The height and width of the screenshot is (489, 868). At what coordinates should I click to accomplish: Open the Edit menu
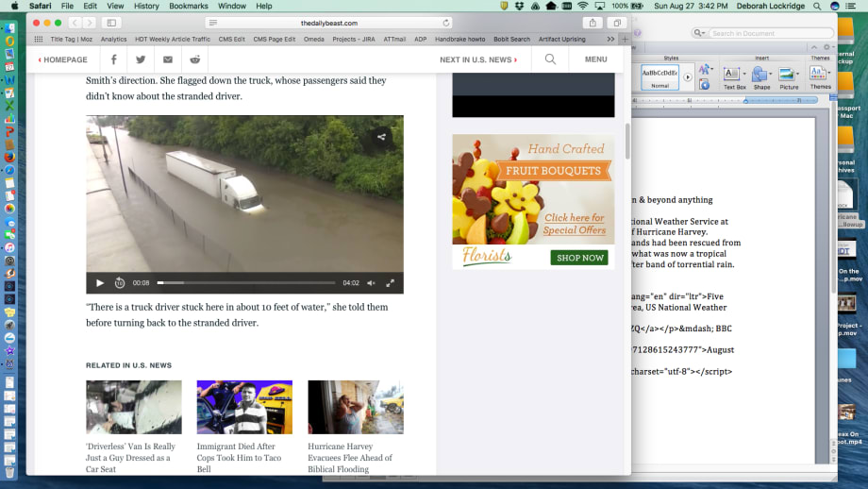click(90, 6)
